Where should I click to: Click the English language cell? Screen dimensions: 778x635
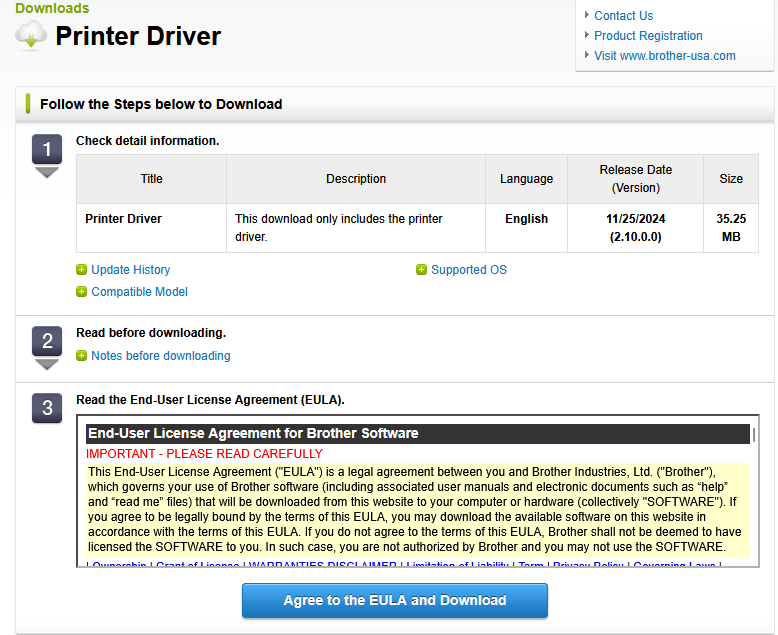pyautogui.click(x=526, y=228)
